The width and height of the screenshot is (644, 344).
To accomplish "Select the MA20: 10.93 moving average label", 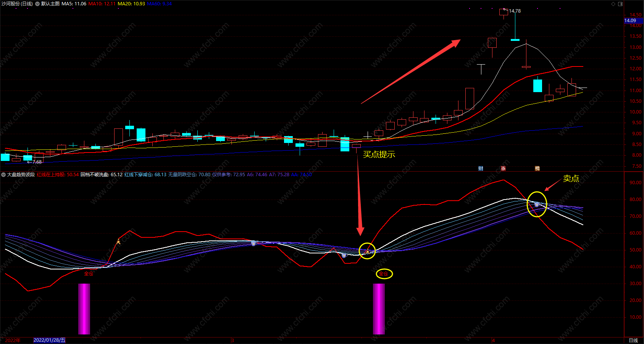I will pyautogui.click(x=131, y=4).
